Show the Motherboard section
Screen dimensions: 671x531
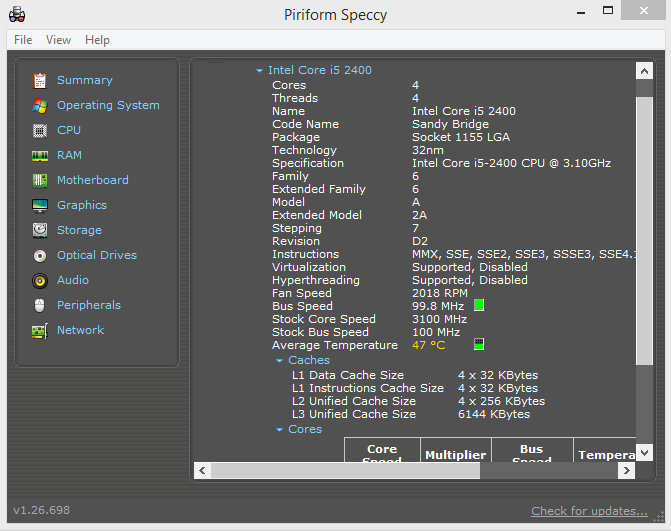(x=93, y=180)
